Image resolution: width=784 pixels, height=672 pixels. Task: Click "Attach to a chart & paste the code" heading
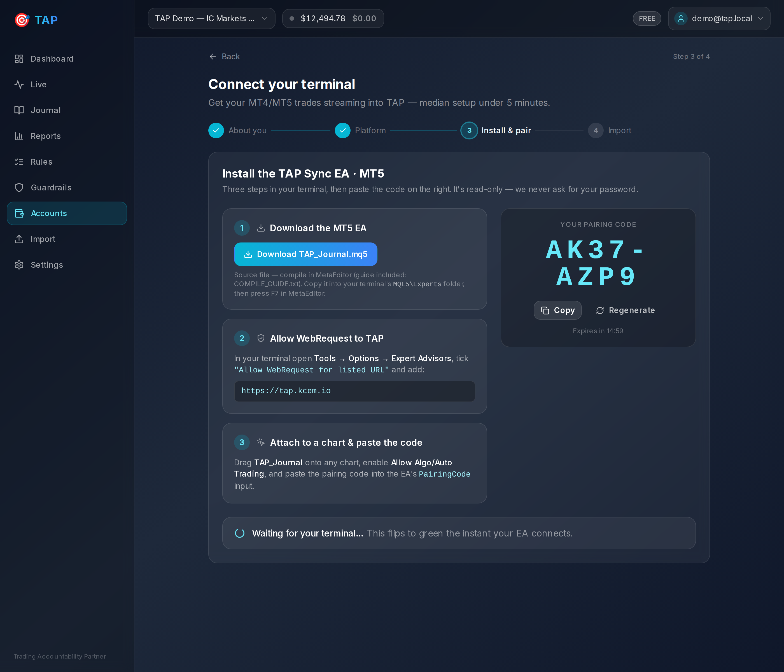[x=346, y=442]
